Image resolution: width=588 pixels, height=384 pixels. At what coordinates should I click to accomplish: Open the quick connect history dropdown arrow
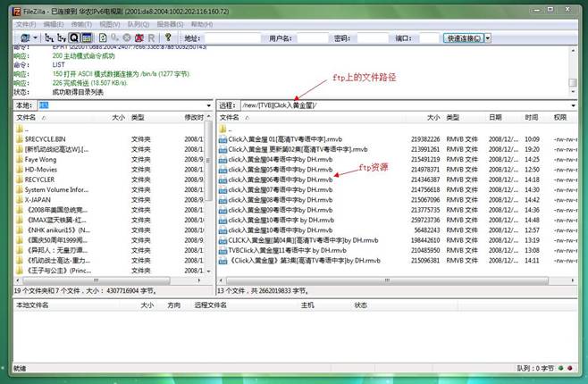coord(488,38)
